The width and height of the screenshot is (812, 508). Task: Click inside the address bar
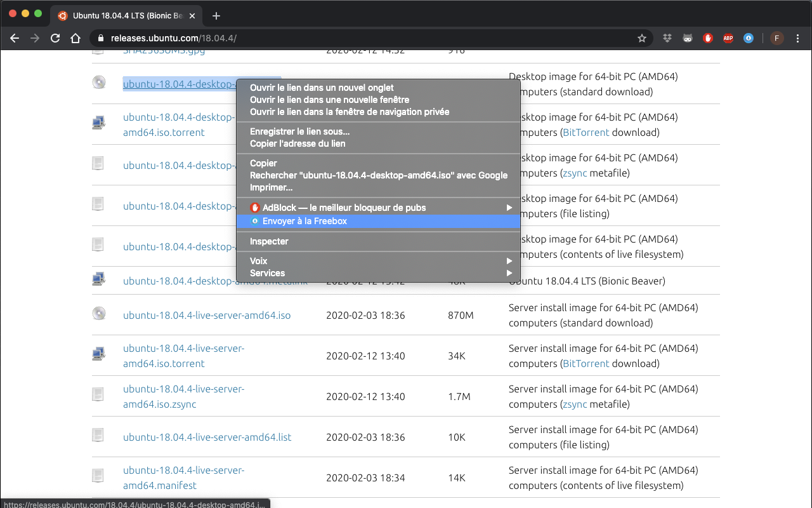click(317, 37)
